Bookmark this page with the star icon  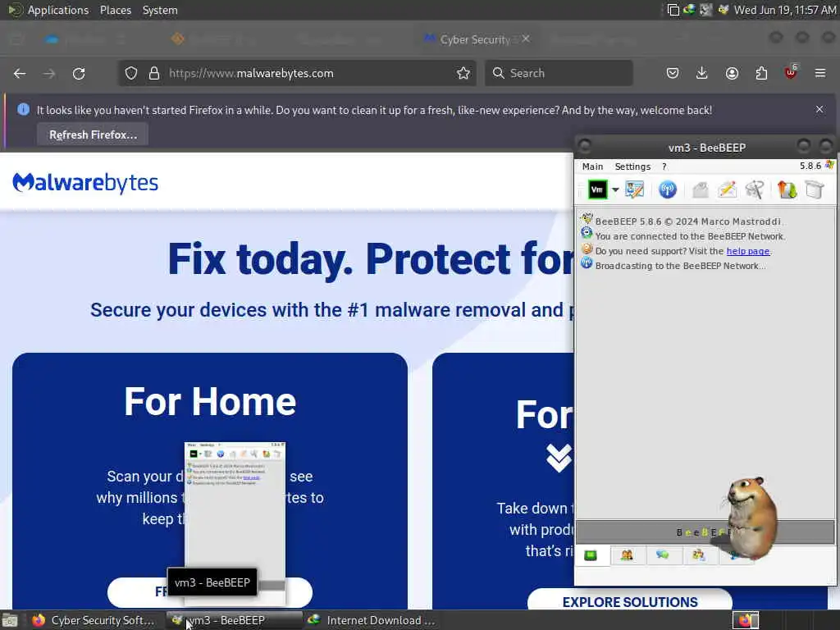pos(463,73)
